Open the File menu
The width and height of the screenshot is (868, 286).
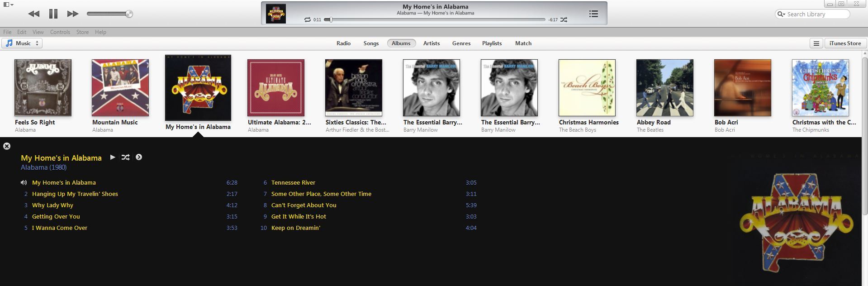7,32
